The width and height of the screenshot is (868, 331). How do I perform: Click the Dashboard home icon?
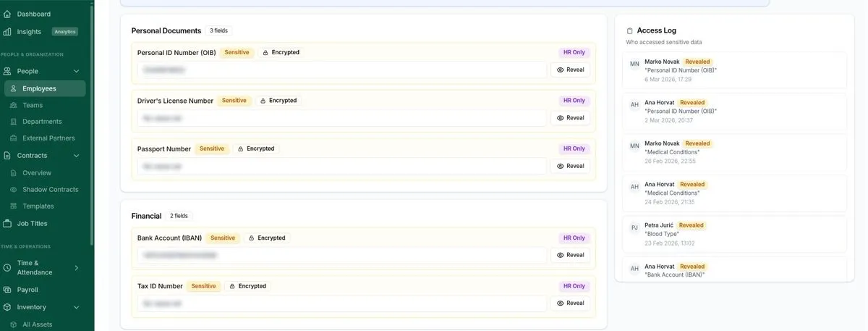click(x=7, y=14)
